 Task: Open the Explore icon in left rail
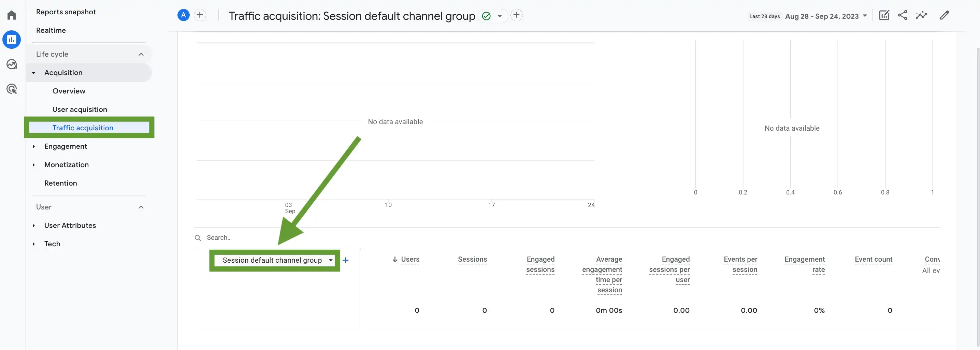(11, 64)
